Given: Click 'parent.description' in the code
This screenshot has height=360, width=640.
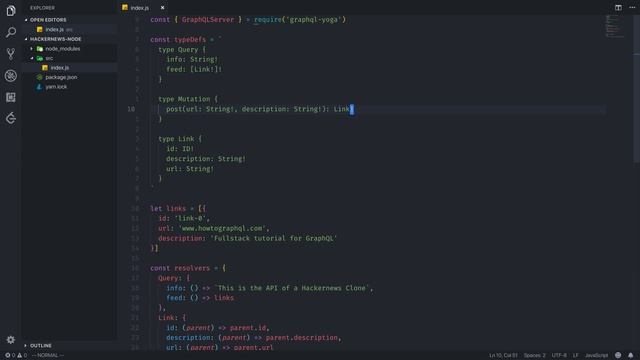Looking at the screenshot, I should [302, 338].
